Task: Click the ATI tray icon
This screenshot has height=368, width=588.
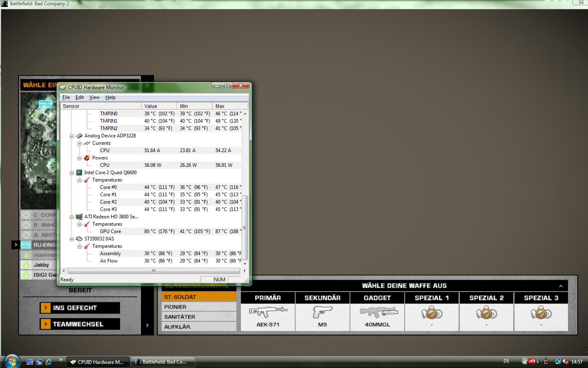Action: (x=532, y=361)
